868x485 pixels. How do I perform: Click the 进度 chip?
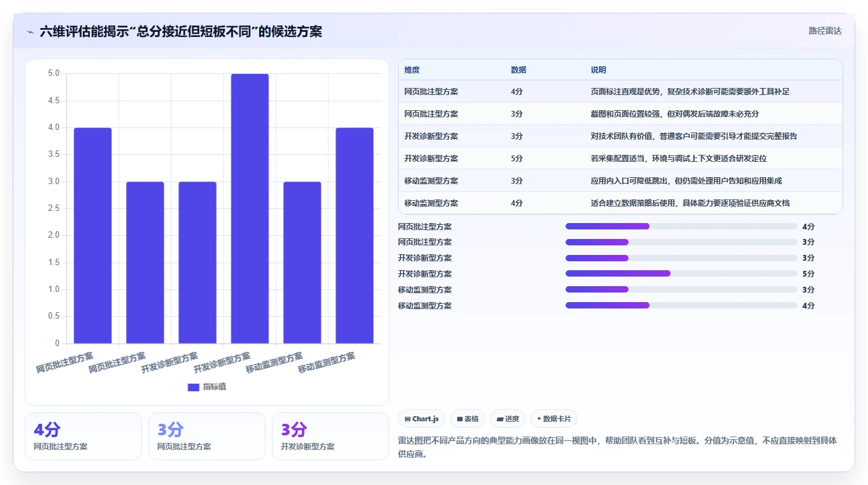click(x=508, y=419)
